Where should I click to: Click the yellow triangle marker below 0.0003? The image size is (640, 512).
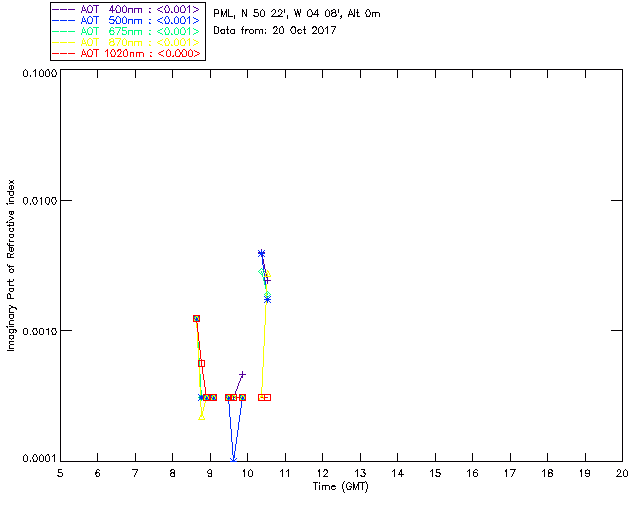201,417
